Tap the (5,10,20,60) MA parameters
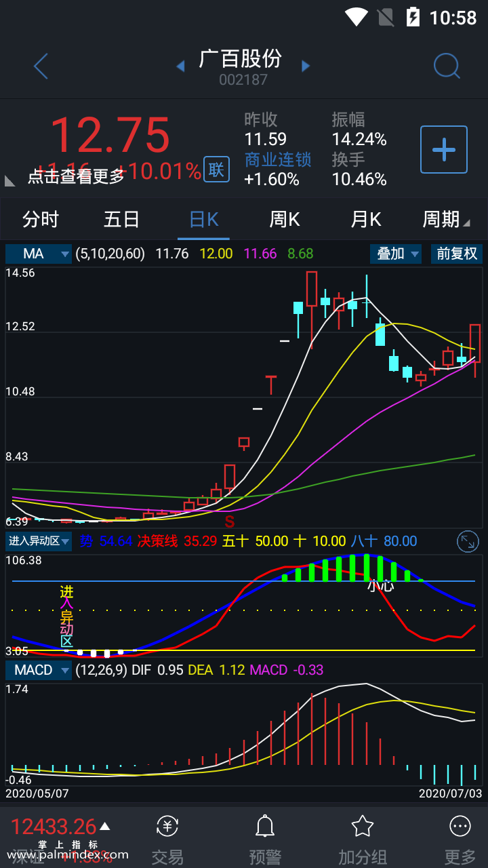 [110, 254]
